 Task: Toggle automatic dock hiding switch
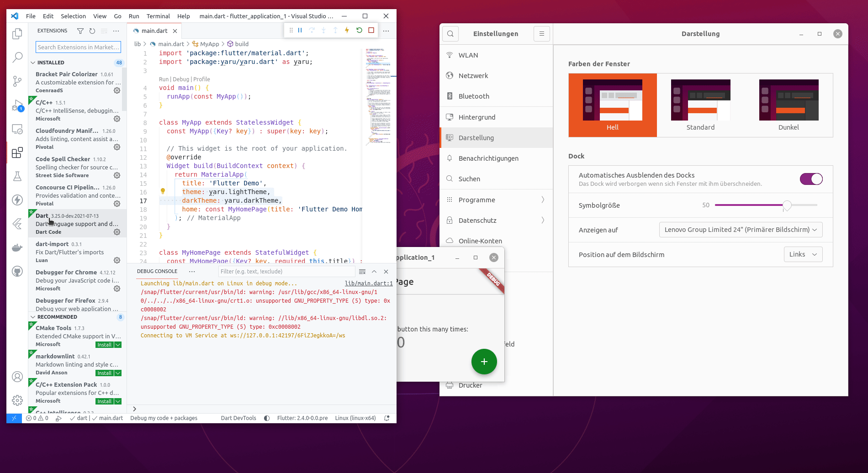click(x=811, y=179)
